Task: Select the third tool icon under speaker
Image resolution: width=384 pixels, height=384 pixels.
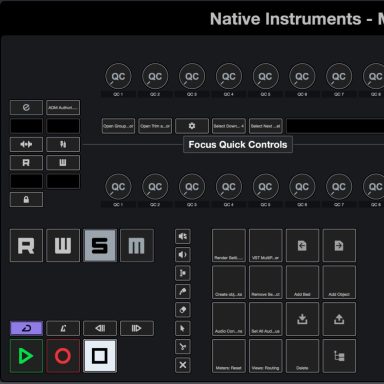Action: (183, 273)
